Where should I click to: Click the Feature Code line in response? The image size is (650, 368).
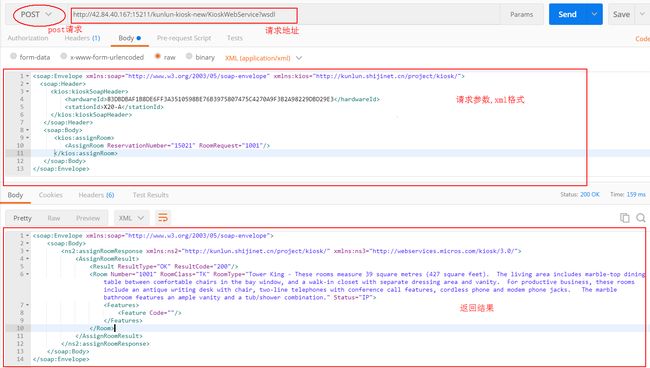click(x=150, y=313)
